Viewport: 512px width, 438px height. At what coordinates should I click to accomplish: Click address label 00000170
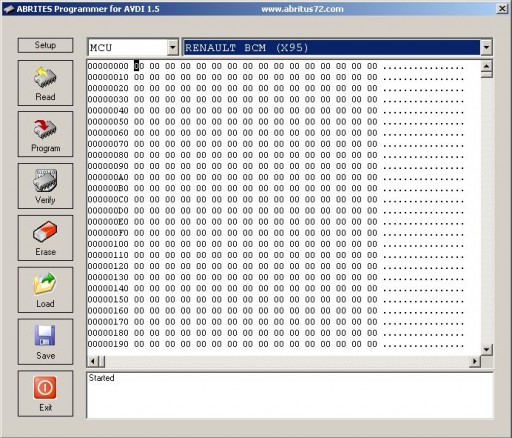click(108, 322)
